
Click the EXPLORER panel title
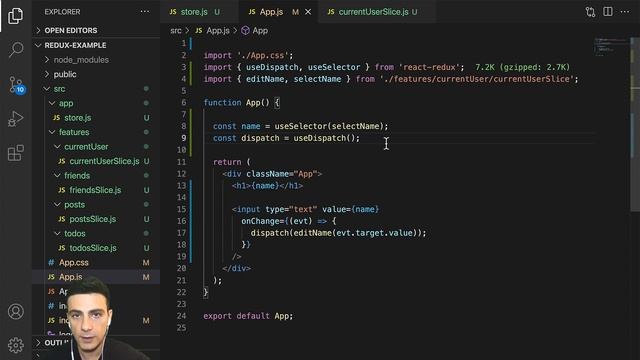point(62,12)
